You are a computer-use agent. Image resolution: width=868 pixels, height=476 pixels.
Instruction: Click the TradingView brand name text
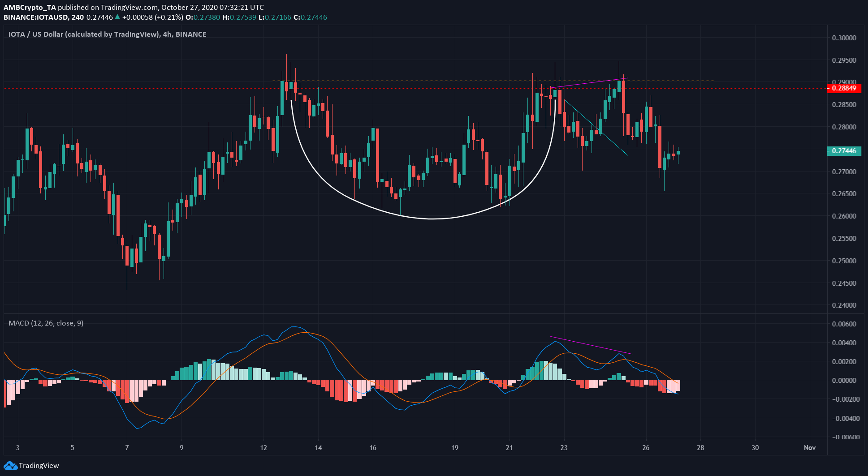pyautogui.click(x=39, y=466)
